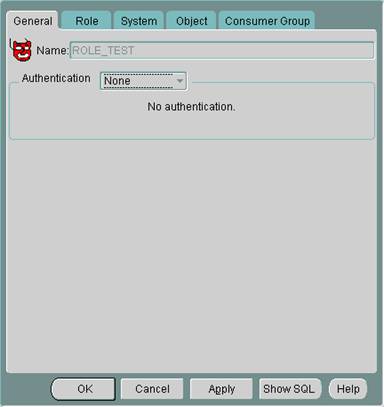Open the System tab
Image resolution: width=384 pixels, height=407 pixels.
click(139, 21)
